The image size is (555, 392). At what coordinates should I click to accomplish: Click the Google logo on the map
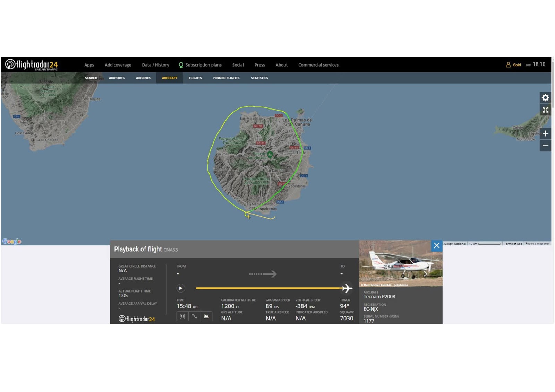(x=12, y=241)
